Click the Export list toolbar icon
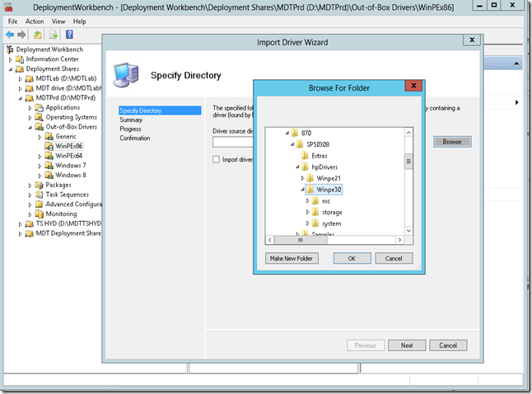 pos(54,35)
